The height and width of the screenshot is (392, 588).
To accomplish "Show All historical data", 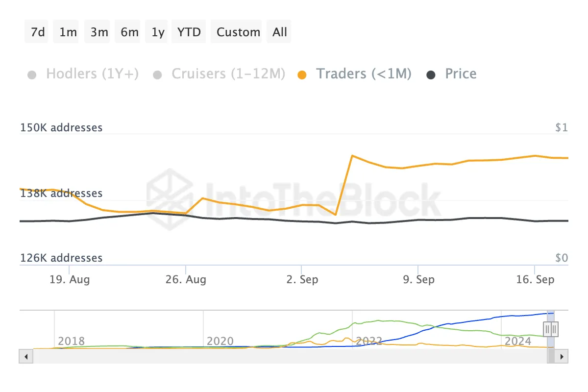I will 280,32.
